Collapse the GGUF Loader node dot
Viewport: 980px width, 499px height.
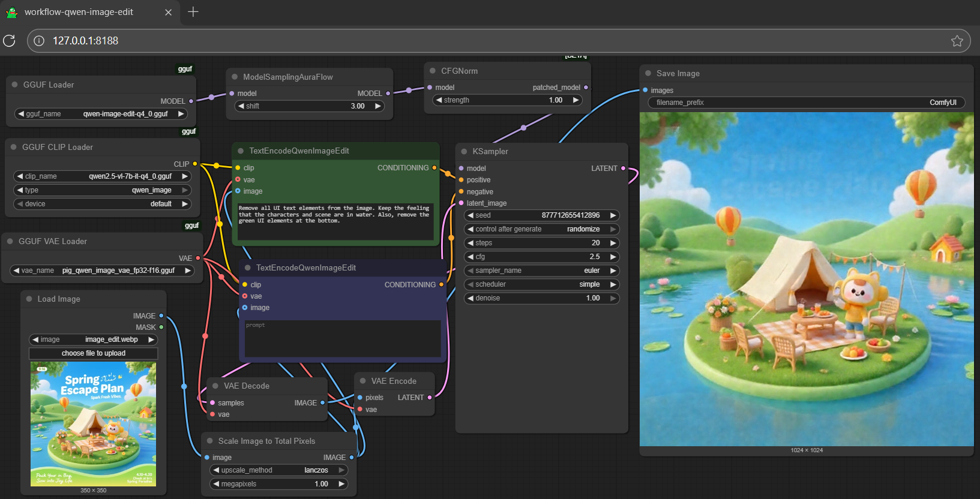tap(14, 85)
